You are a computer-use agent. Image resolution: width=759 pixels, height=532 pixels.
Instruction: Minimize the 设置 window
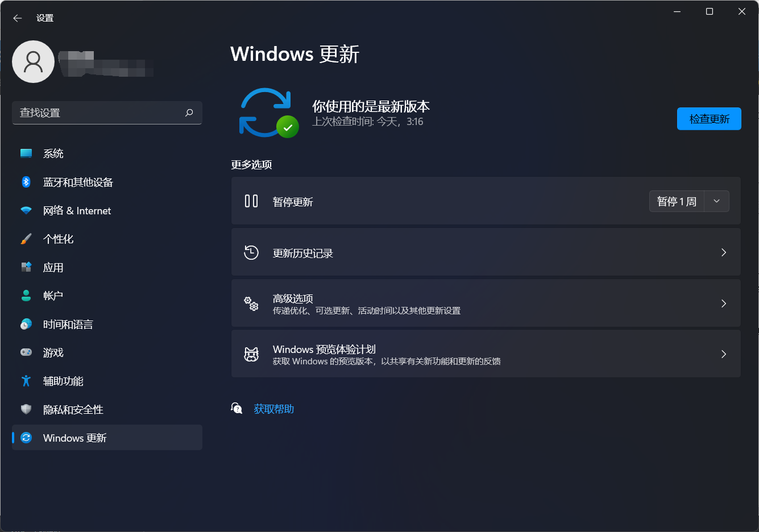[677, 11]
